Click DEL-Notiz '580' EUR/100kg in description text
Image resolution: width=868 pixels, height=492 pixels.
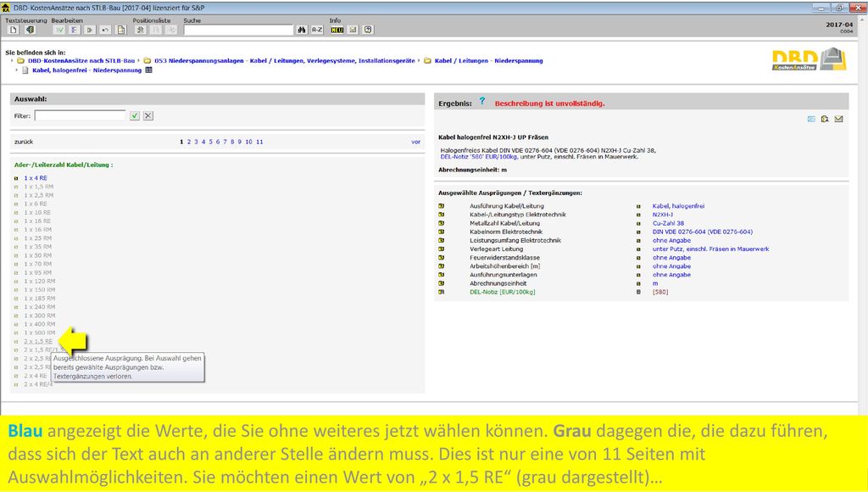point(479,157)
